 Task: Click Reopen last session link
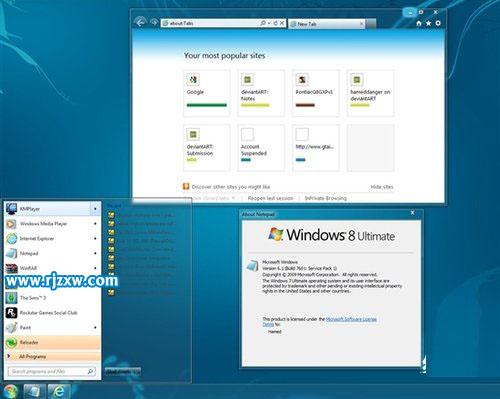[270, 198]
